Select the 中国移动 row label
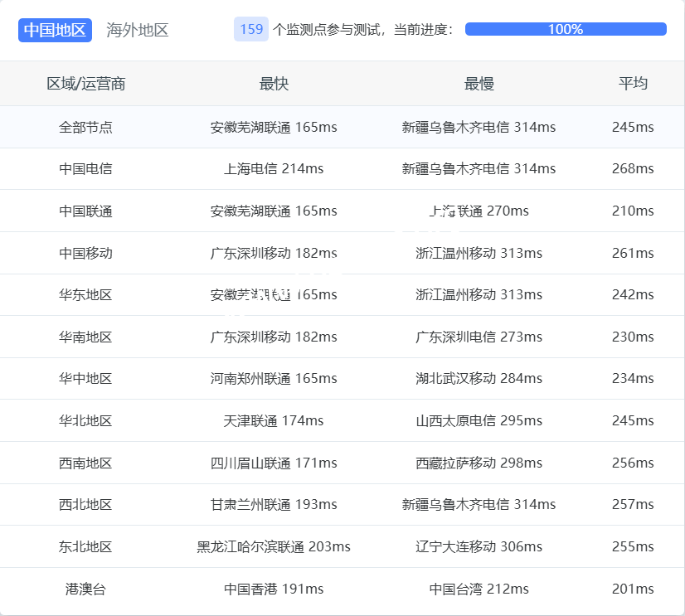685x616 pixels. pos(85,253)
